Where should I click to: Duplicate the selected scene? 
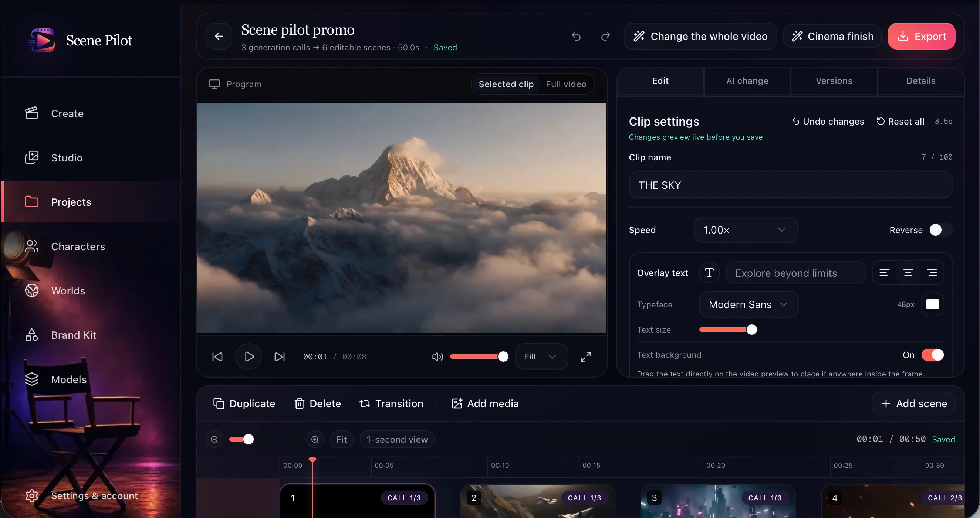point(244,403)
